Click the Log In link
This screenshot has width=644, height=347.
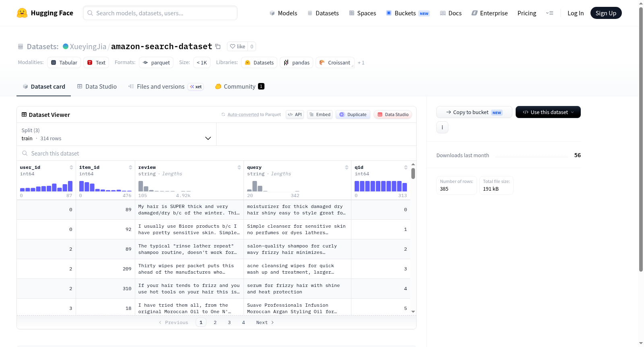click(x=576, y=13)
